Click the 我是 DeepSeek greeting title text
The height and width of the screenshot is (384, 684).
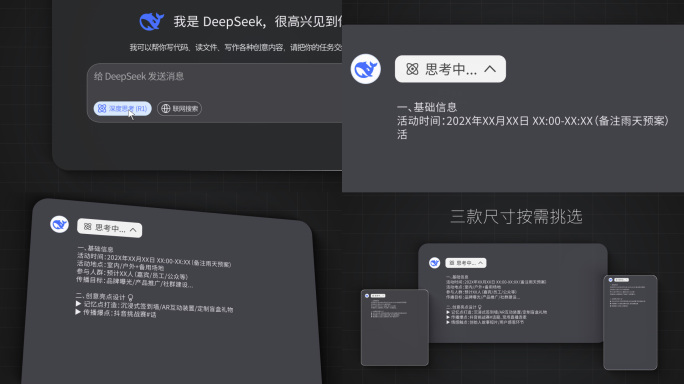[257, 21]
